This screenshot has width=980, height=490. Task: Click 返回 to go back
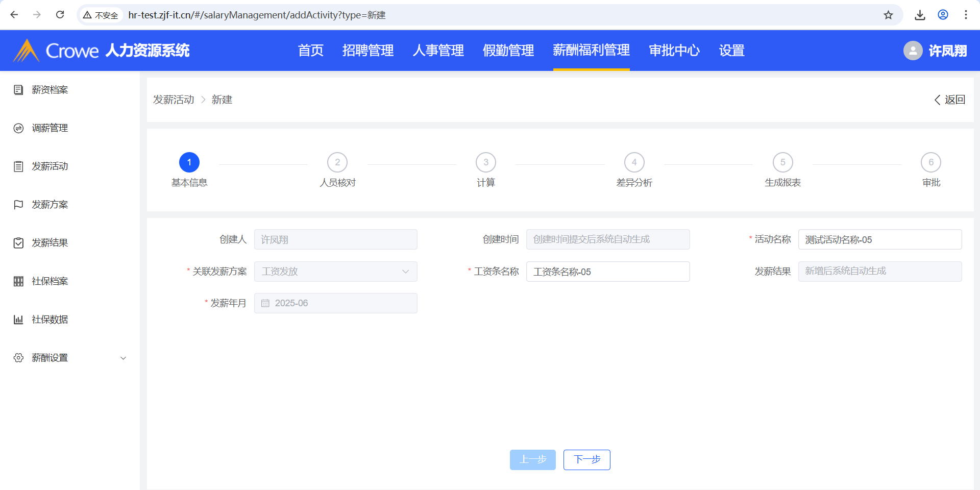pos(949,100)
